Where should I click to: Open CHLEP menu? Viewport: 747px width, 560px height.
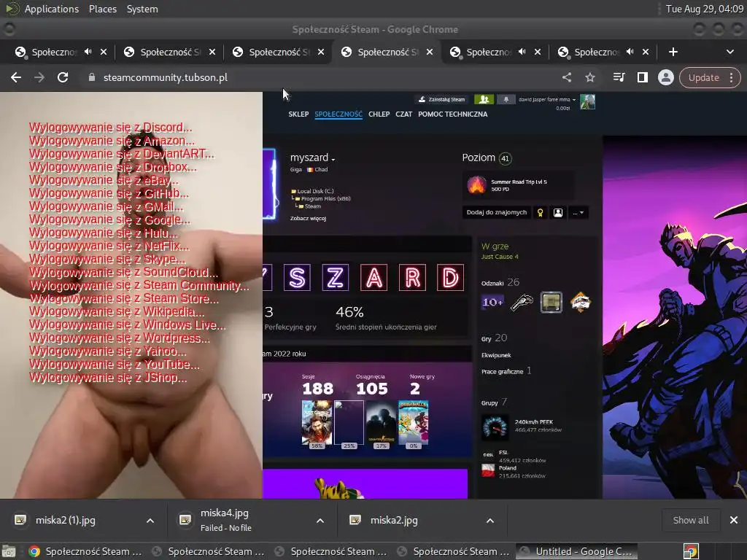point(379,114)
